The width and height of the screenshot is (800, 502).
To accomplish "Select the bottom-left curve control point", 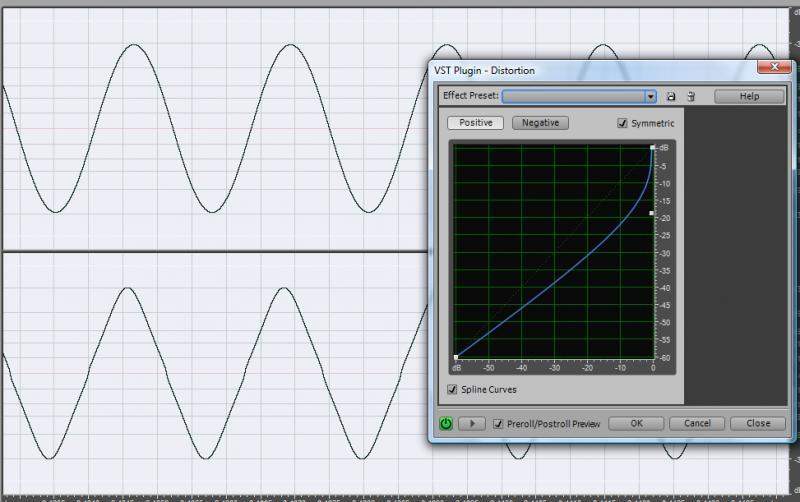I will click(x=456, y=357).
